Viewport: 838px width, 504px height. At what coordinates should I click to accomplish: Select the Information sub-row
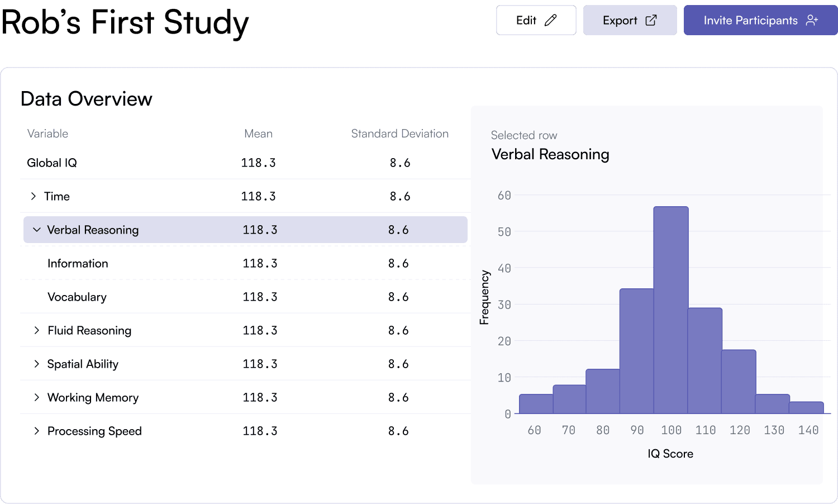click(x=78, y=263)
